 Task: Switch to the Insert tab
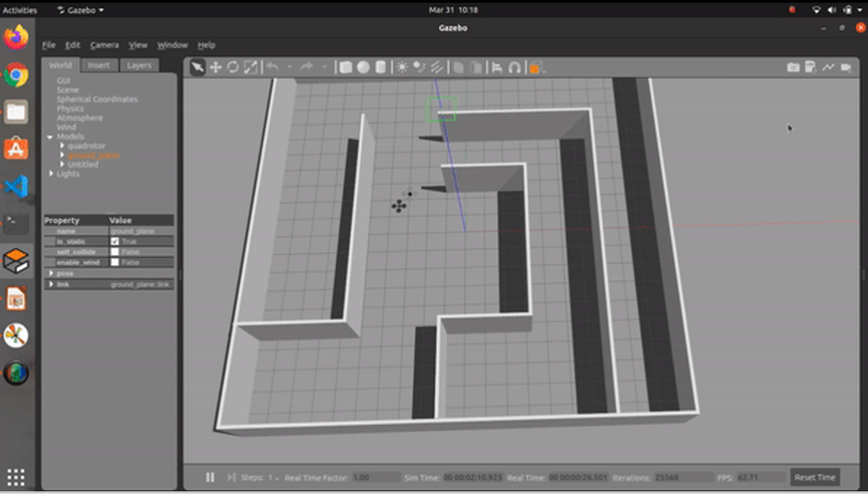tap(99, 65)
